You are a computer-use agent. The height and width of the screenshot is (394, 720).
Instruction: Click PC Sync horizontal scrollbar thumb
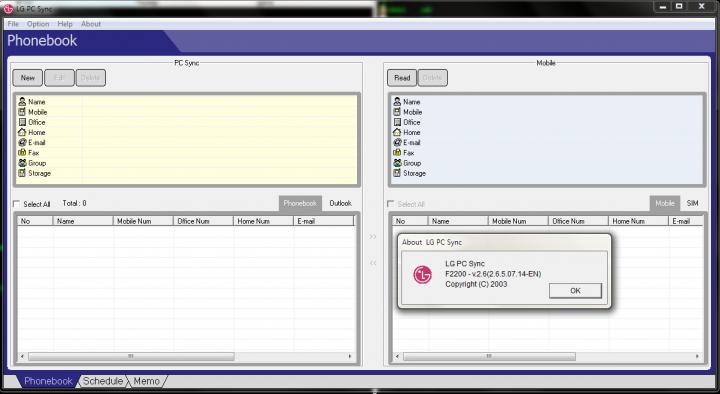click(131, 356)
